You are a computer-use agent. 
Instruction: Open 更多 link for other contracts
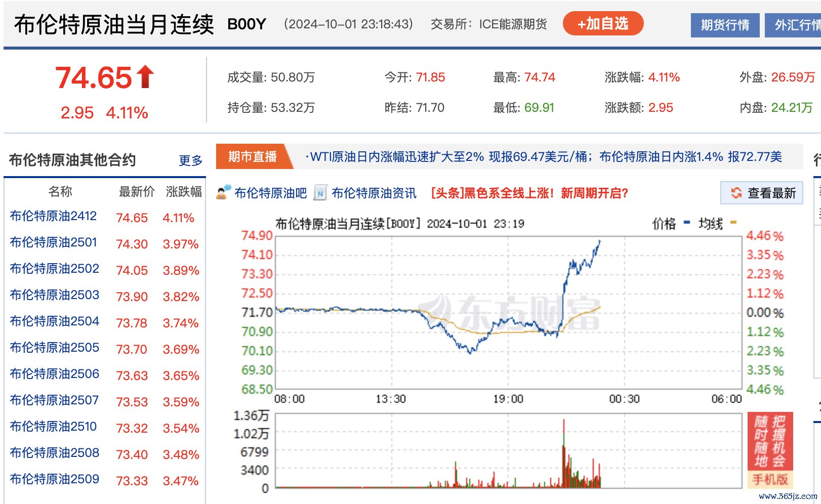pos(190,160)
